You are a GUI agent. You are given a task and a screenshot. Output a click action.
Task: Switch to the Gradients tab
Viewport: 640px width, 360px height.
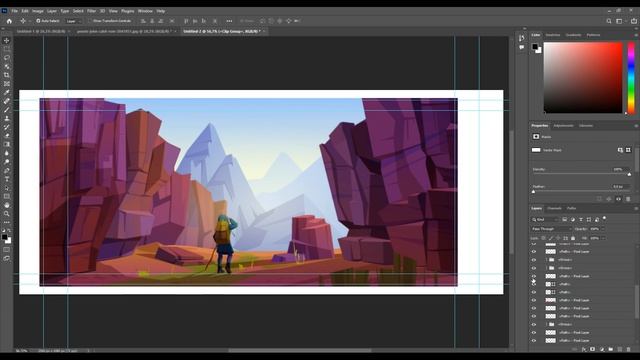coord(573,35)
